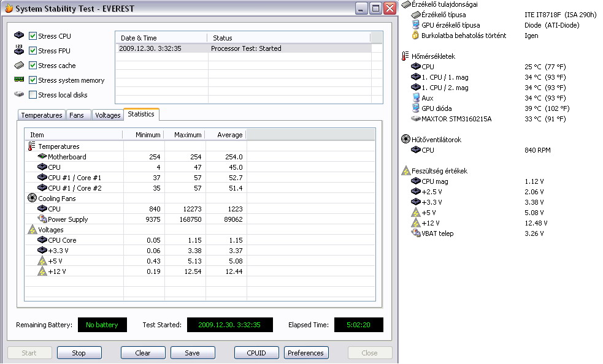This screenshot has height=364, width=603.
Task: Open the CPUID panel button
Action: click(x=256, y=353)
